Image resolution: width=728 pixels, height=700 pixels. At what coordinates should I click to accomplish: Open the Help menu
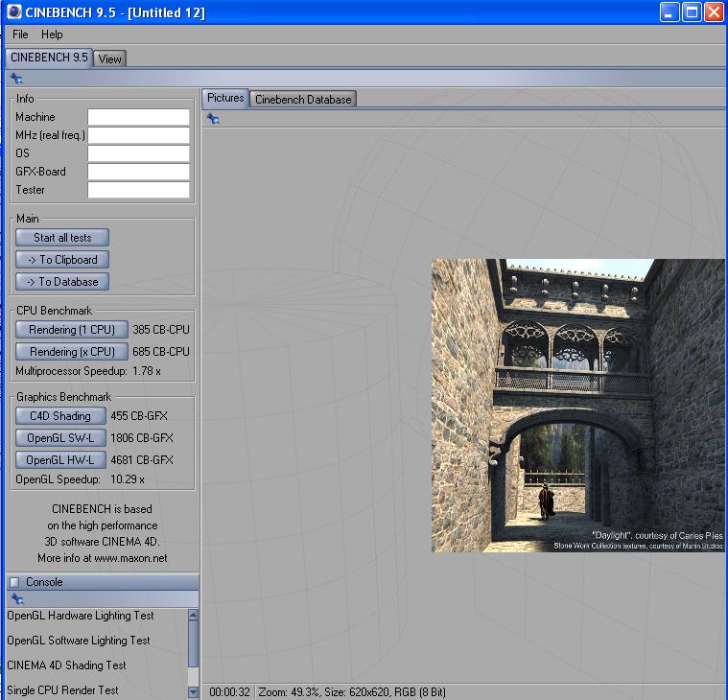pos(52,35)
